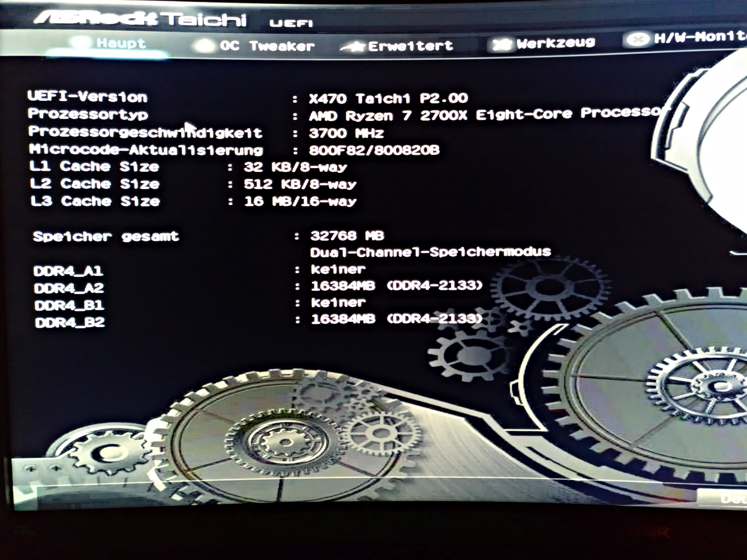
Task: Click the Speicher gesamt label
Action: coord(106,236)
